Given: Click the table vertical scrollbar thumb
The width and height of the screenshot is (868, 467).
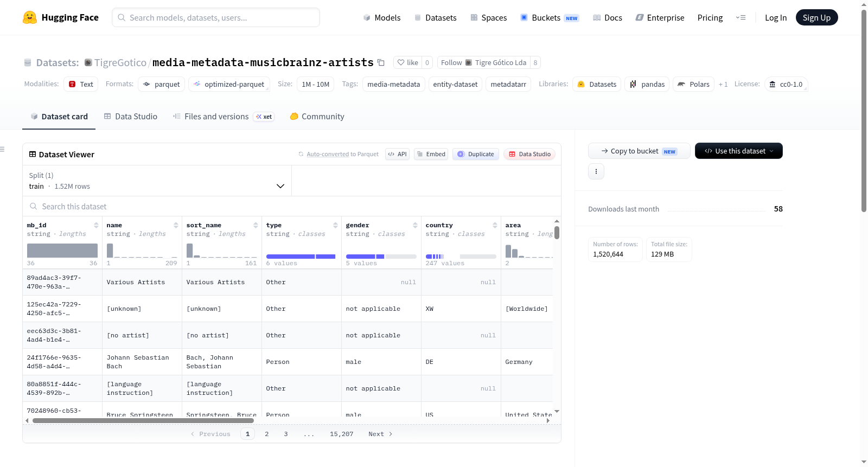Looking at the screenshot, I should 557,233.
